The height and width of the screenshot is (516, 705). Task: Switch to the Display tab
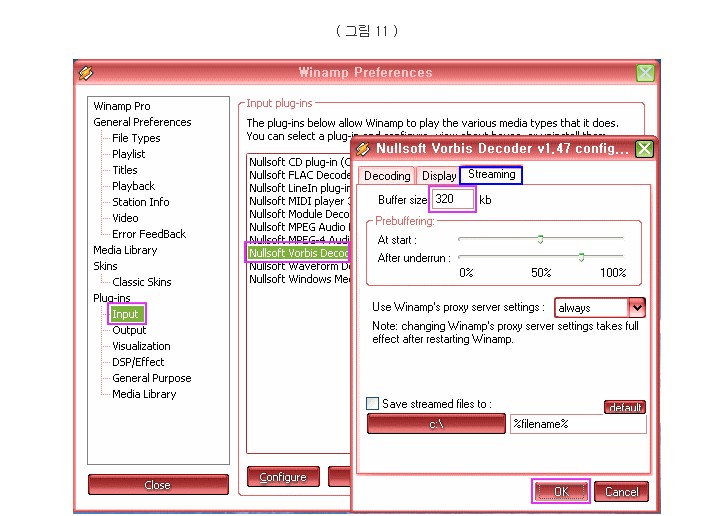pos(439,176)
